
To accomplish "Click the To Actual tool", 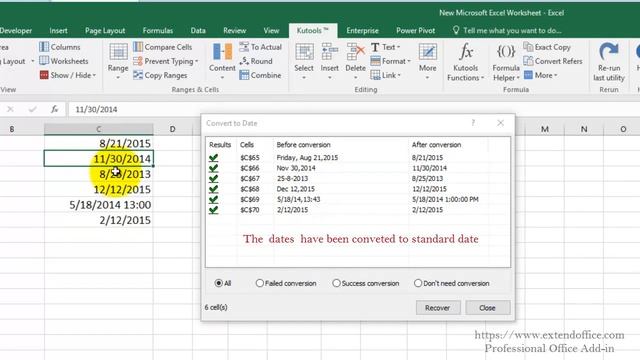I will pos(260,47).
